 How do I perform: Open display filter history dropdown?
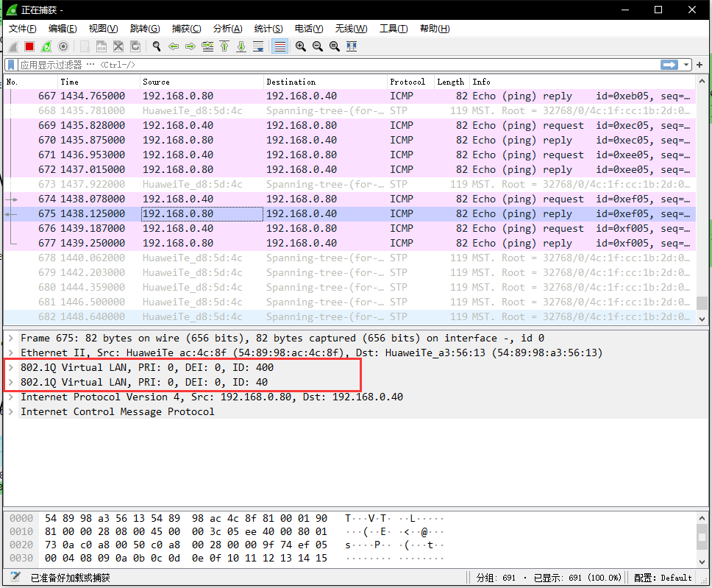click(x=686, y=65)
